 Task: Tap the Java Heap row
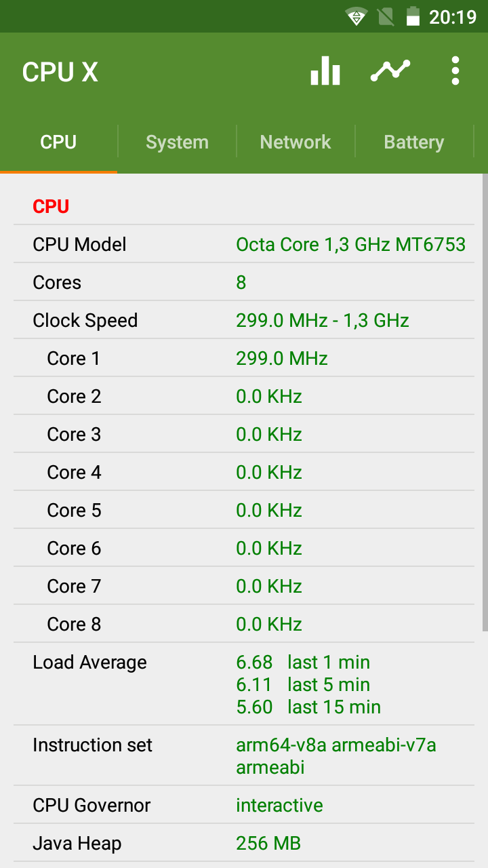click(244, 844)
